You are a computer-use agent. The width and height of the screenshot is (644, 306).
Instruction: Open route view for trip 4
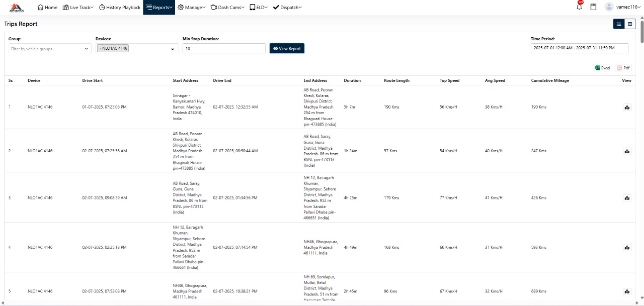[x=626, y=247]
